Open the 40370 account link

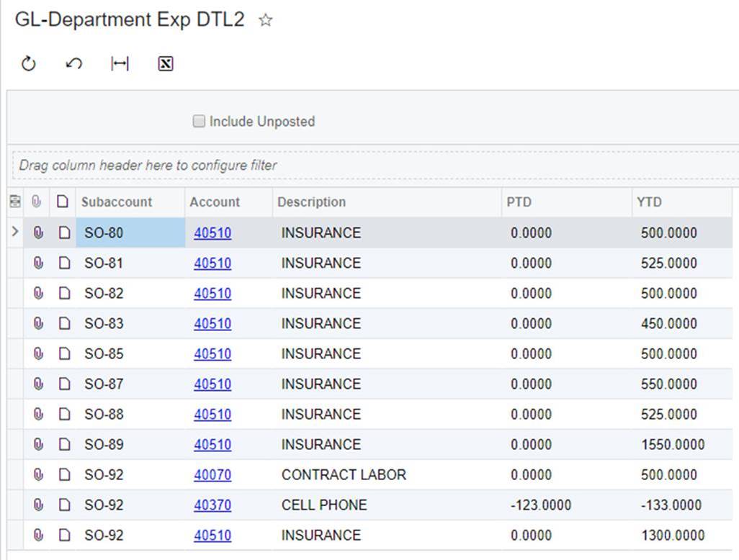pos(212,505)
